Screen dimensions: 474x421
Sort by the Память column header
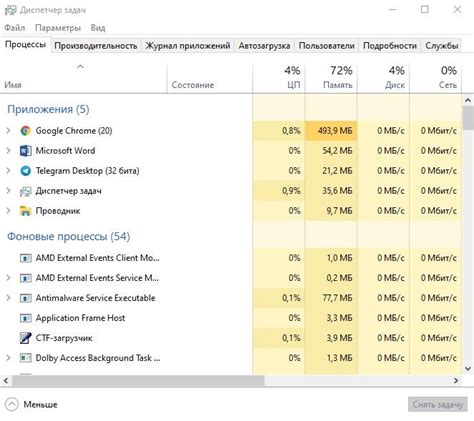pos(331,77)
